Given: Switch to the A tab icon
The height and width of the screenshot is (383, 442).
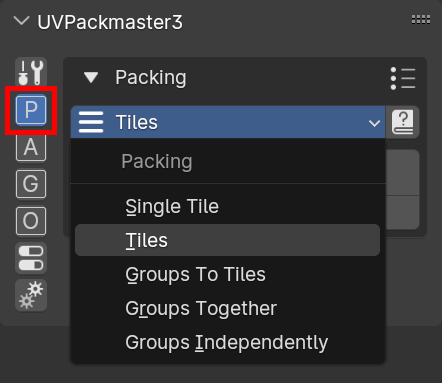Looking at the screenshot, I should click(31, 147).
